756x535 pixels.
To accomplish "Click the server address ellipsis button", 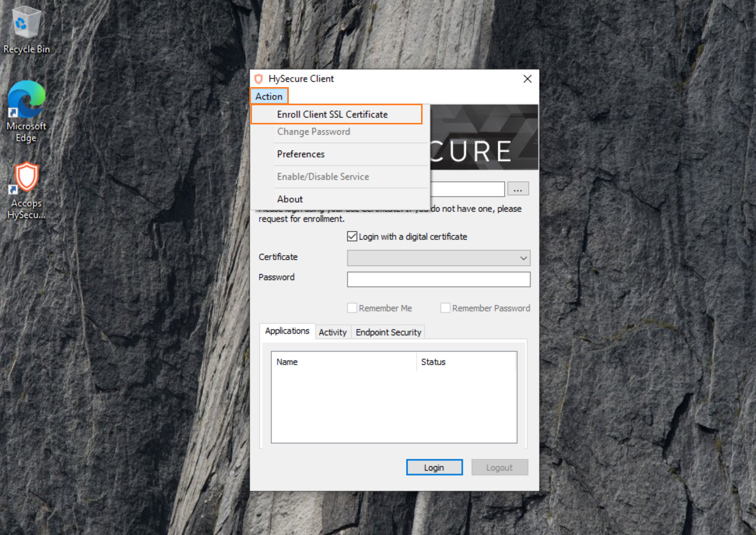I will pos(518,189).
